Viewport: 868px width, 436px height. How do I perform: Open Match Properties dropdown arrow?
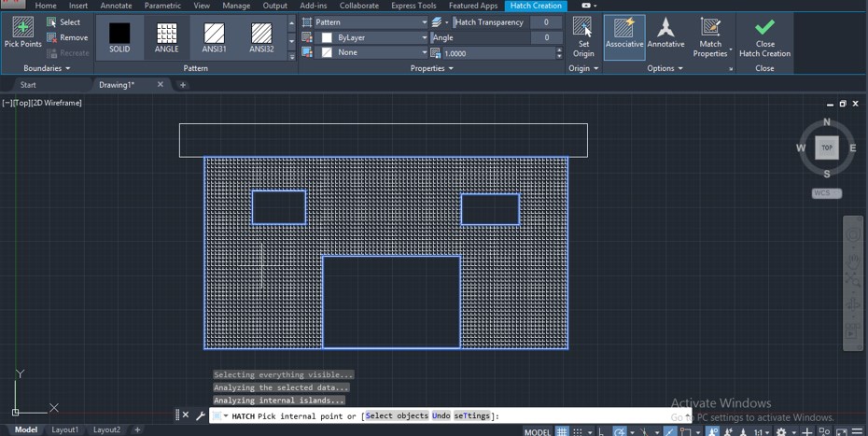pyautogui.click(x=731, y=49)
